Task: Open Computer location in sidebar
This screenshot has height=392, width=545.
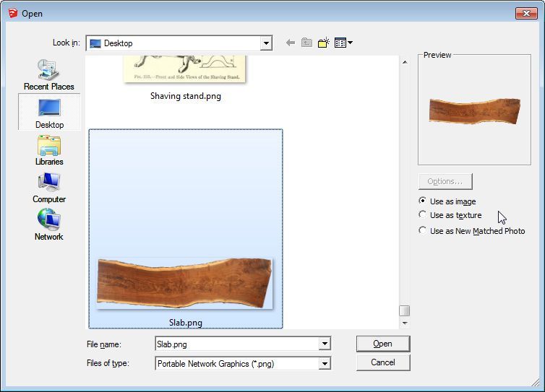Action: tap(49, 188)
